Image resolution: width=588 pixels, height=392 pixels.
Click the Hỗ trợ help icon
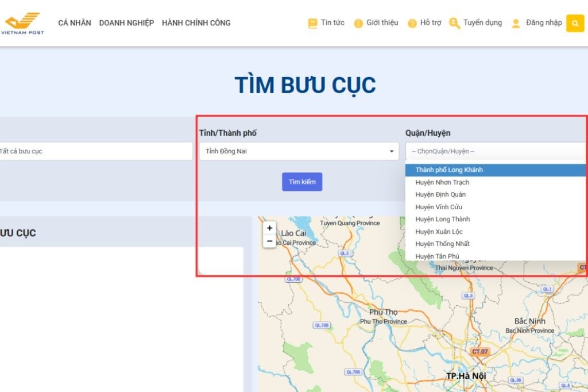(x=412, y=24)
